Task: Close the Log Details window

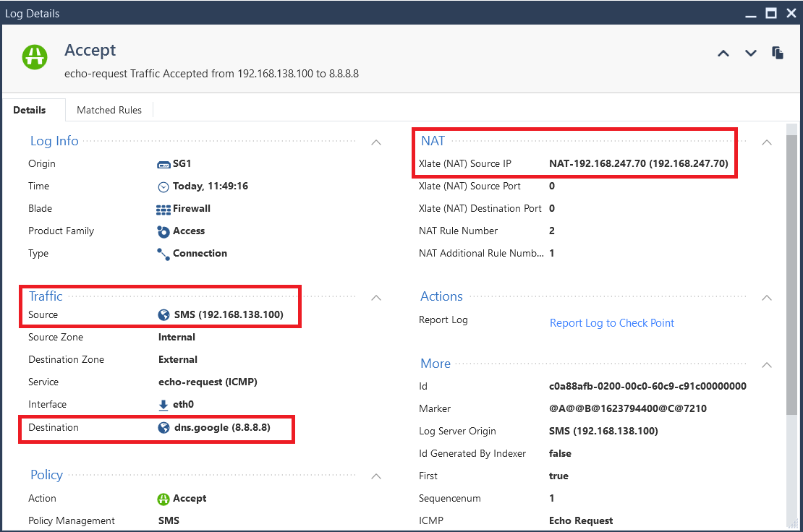Action: (791, 13)
